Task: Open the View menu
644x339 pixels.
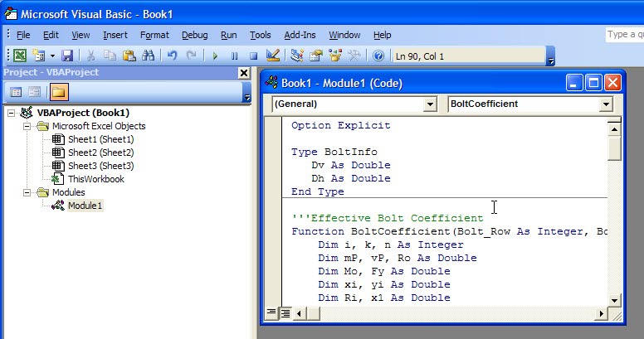Action: (x=80, y=36)
